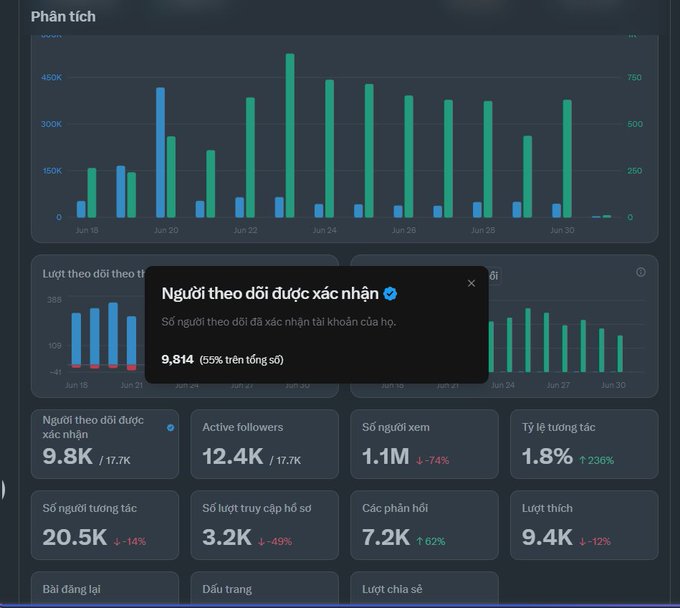The width and height of the screenshot is (680, 608).
Task: Click the Jun 22 date label
Action: [x=245, y=230]
